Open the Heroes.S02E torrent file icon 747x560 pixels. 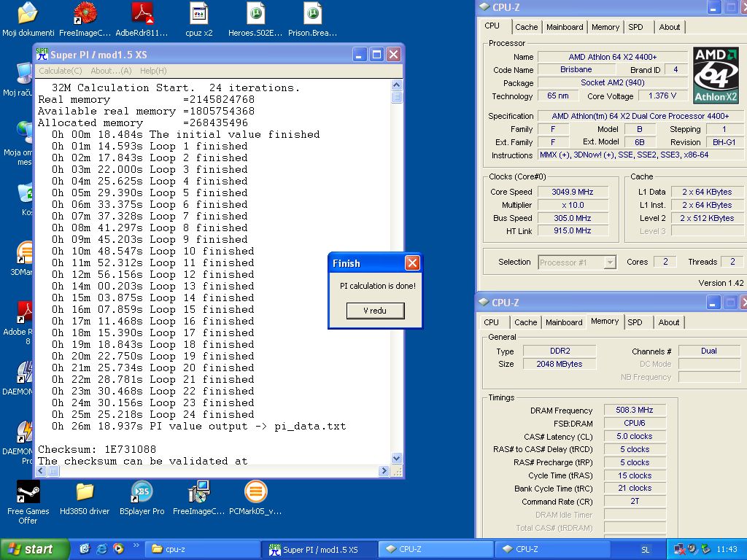[x=255, y=13]
